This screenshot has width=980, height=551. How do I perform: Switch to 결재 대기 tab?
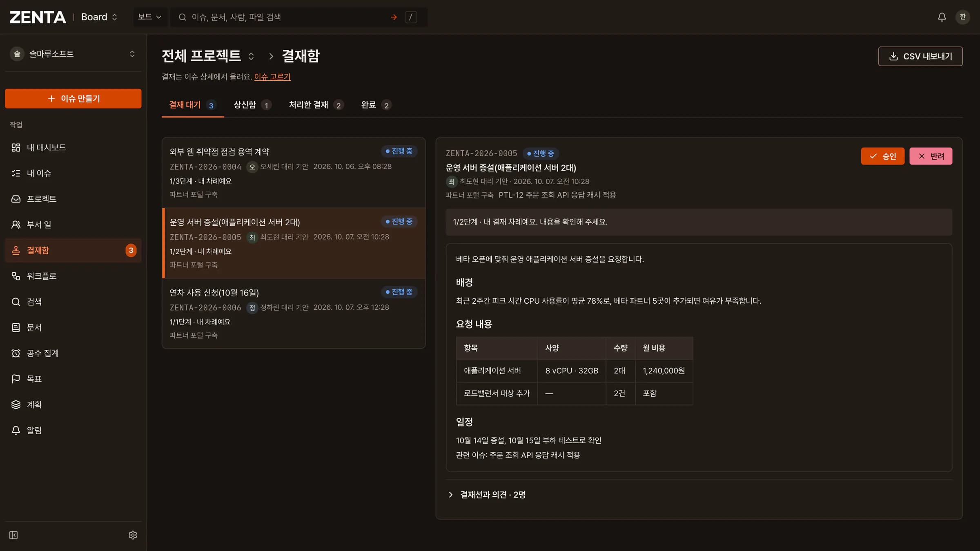(193, 105)
